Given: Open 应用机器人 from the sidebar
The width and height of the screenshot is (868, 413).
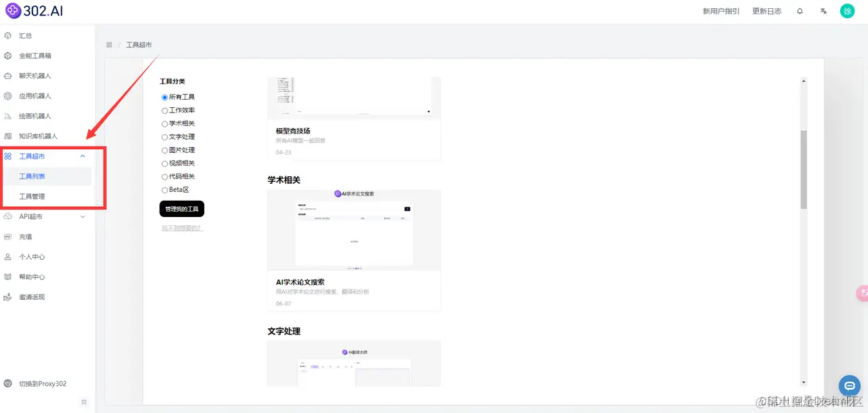Looking at the screenshot, I should [x=35, y=95].
